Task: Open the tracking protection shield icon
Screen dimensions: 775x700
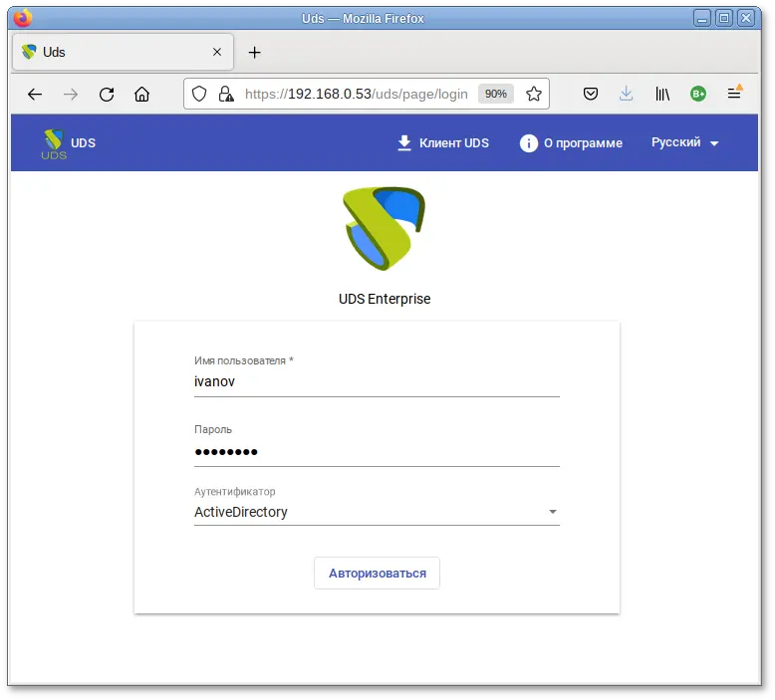Action: coord(199,94)
